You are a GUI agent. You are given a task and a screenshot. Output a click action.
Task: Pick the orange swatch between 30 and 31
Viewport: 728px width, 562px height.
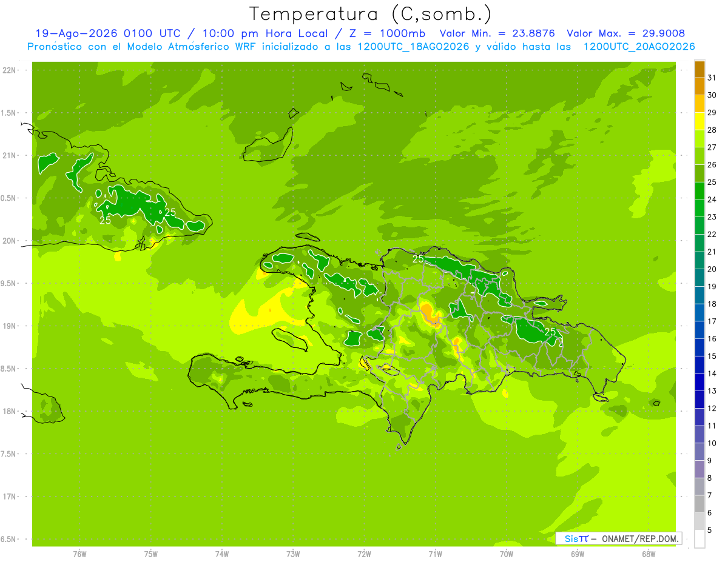coord(699,87)
